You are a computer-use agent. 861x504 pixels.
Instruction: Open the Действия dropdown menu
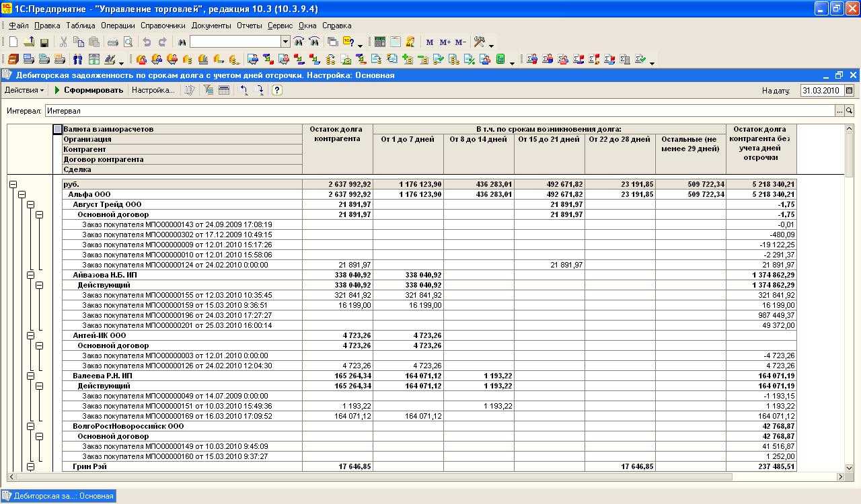(x=24, y=90)
